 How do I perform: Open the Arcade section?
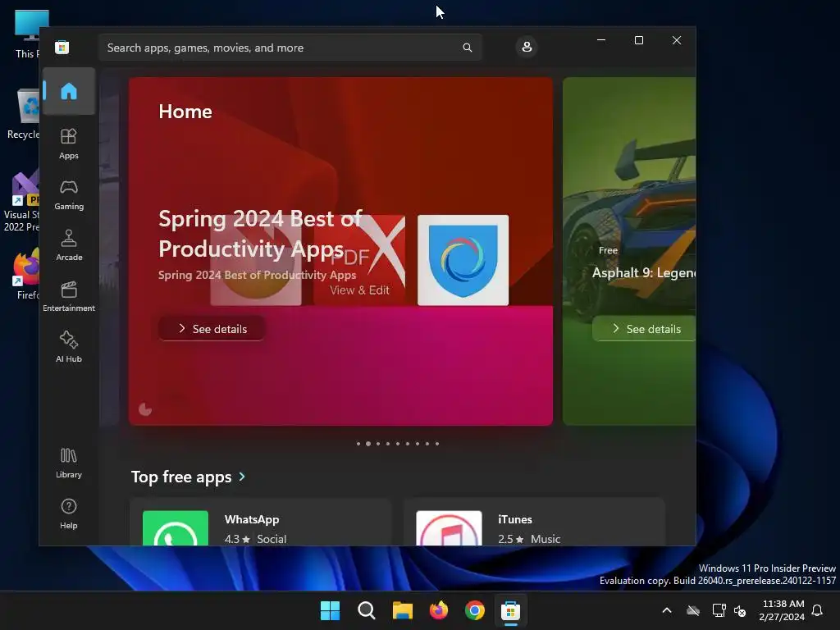[69, 245]
